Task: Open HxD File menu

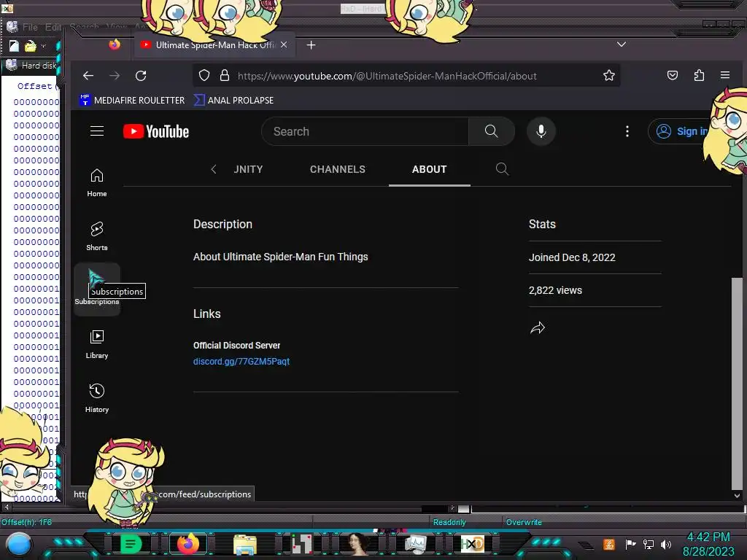Action: click(x=30, y=27)
